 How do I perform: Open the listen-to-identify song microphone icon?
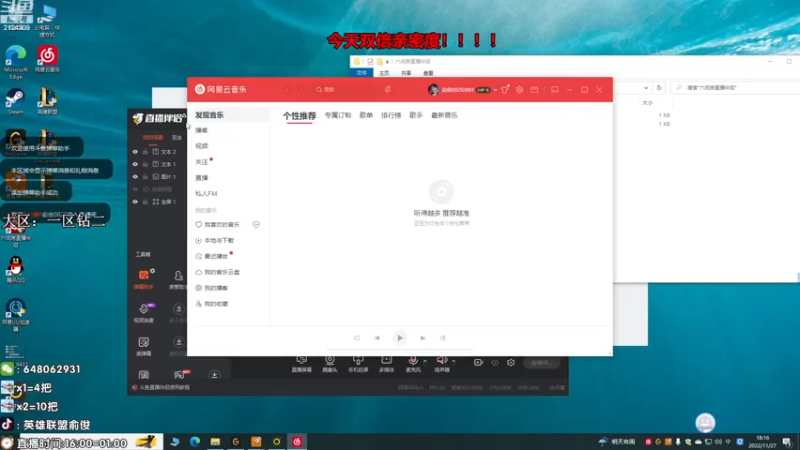point(388,90)
